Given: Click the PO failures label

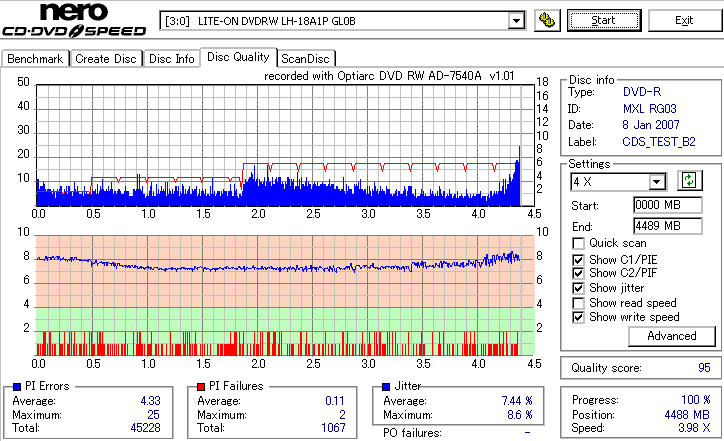Looking at the screenshot, I should tap(412, 433).
